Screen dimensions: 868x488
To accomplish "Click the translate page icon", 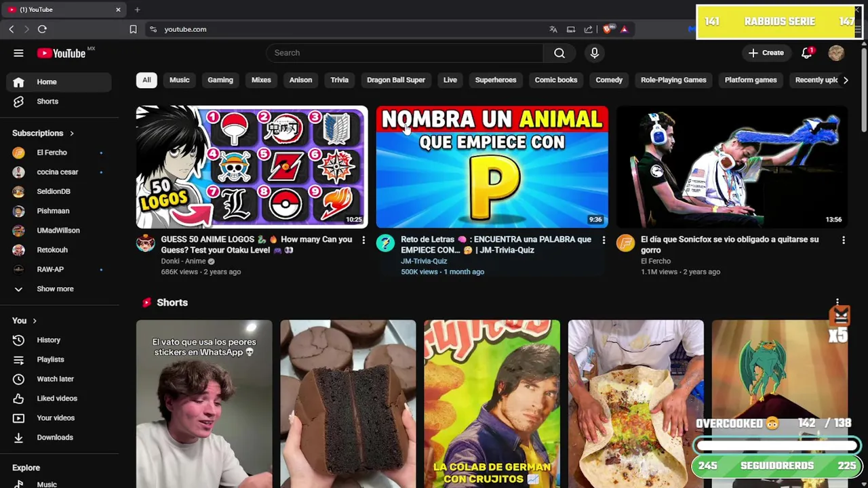I will (553, 29).
